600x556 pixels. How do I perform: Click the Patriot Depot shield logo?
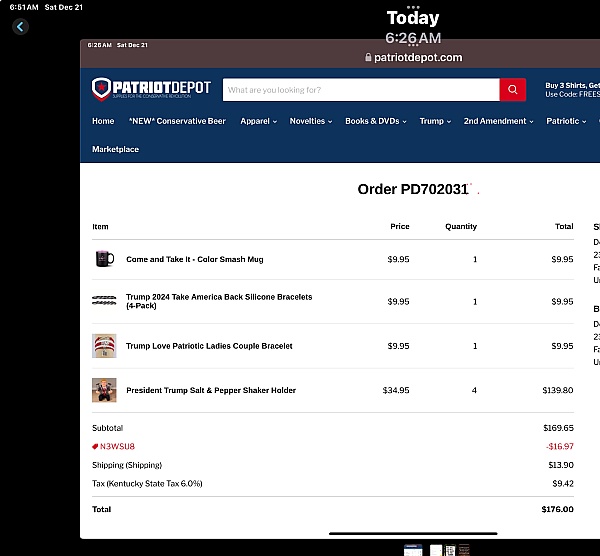(101, 89)
